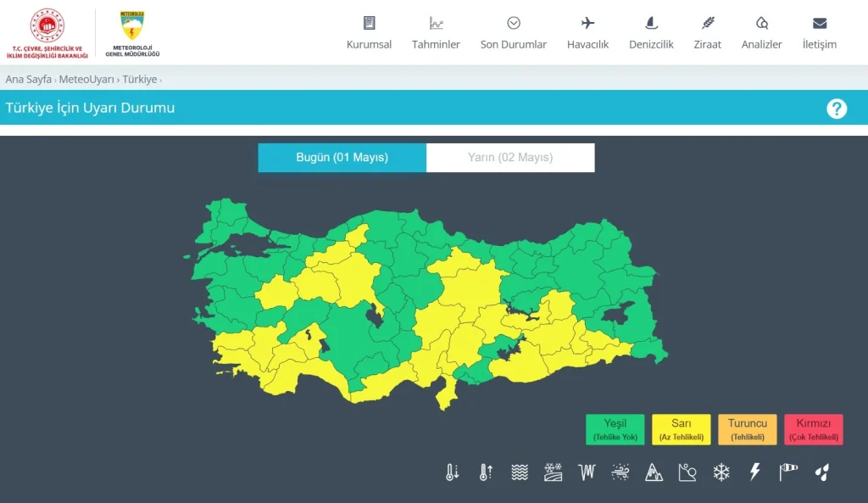
Task: Select the Bugün (01 Mayıs) tab
Action: (x=342, y=157)
